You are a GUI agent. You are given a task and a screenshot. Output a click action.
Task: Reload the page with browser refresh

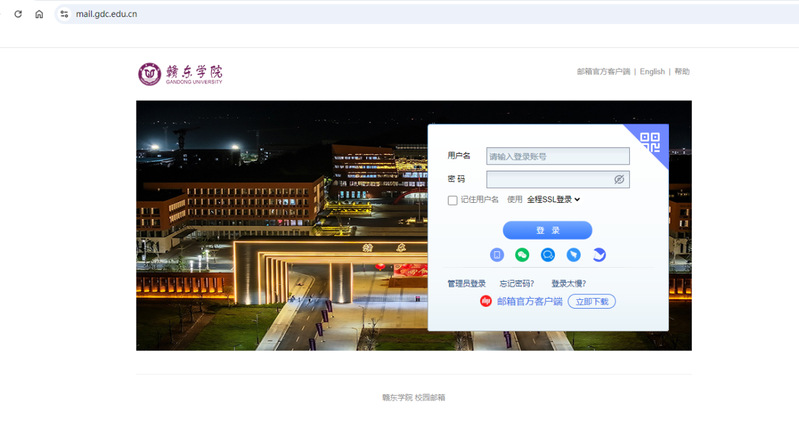[17, 14]
